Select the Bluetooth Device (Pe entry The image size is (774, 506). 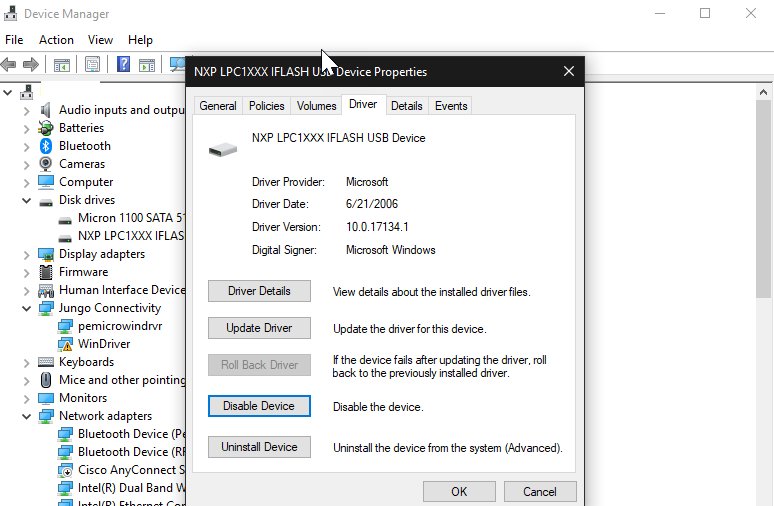tap(131, 434)
